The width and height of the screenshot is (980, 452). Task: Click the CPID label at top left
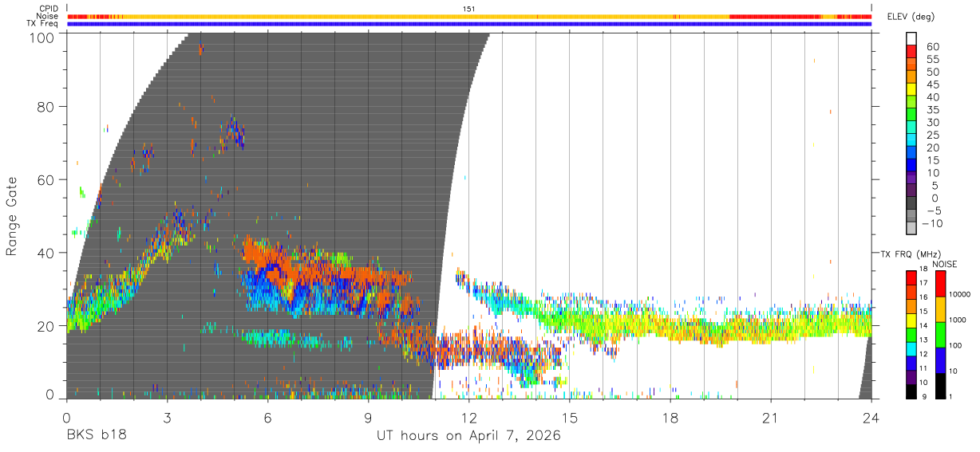point(49,8)
